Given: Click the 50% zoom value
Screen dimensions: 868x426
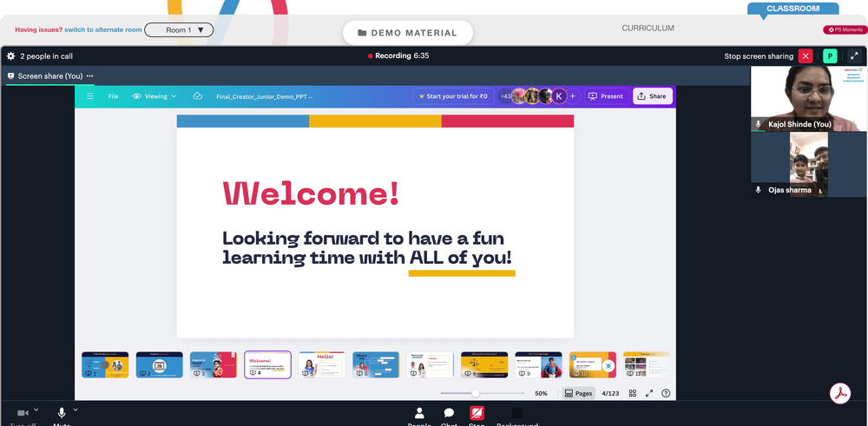Looking at the screenshot, I should [541, 393].
